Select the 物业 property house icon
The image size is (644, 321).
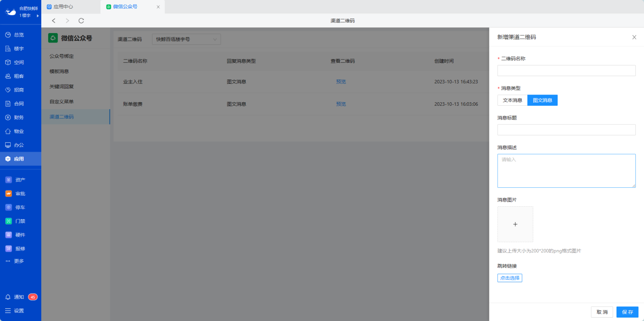tap(8, 131)
